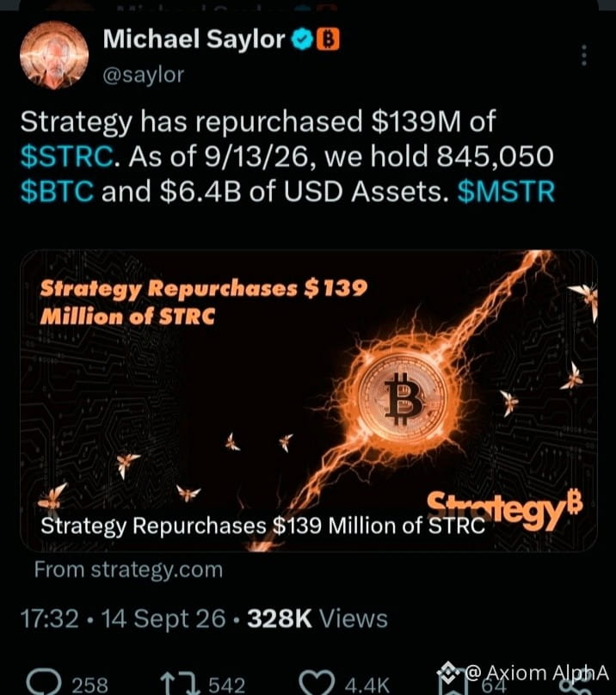The width and height of the screenshot is (616, 695).
Task: Open the $BTC cashtag link
Action: (x=57, y=192)
